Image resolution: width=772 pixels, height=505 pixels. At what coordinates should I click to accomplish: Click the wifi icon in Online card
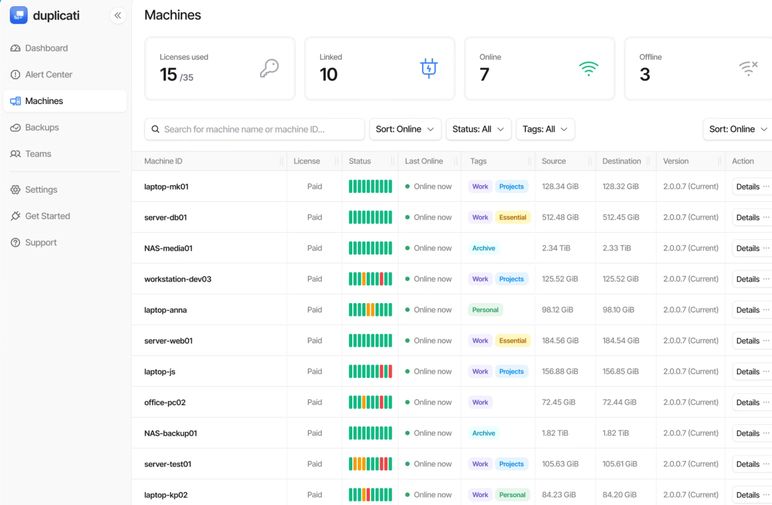coord(588,69)
